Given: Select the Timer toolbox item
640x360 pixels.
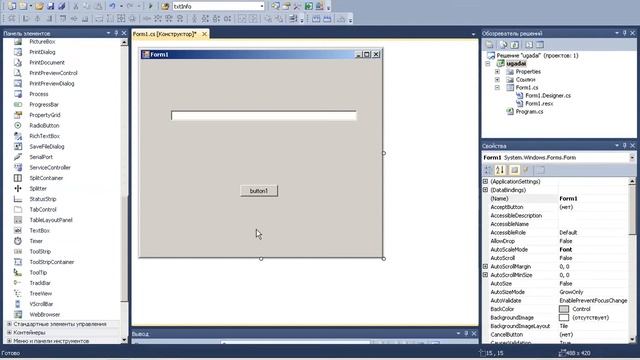Looking at the screenshot, I should [36, 241].
